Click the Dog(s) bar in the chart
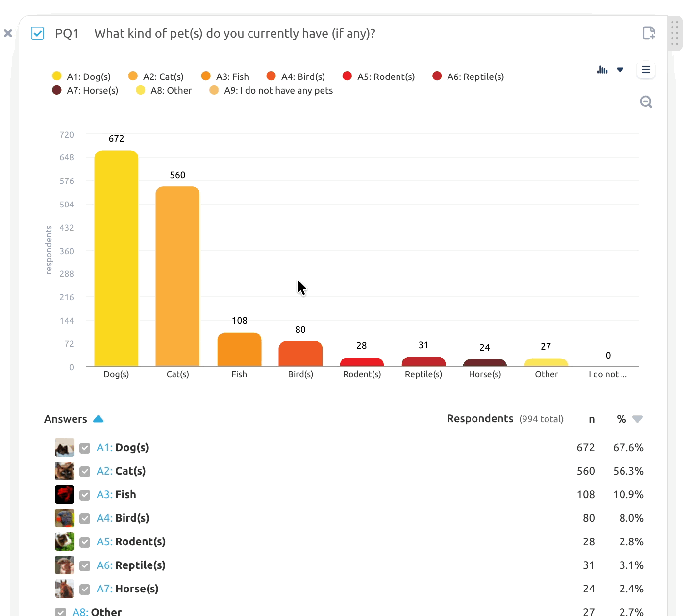 click(x=116, y=258)
